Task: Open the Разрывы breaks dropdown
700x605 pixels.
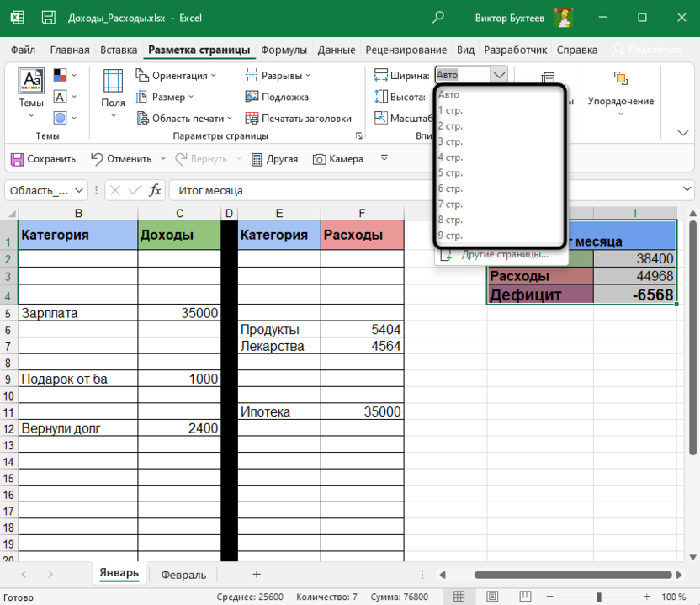Action: pyautogui.click(x=280, y=75)
